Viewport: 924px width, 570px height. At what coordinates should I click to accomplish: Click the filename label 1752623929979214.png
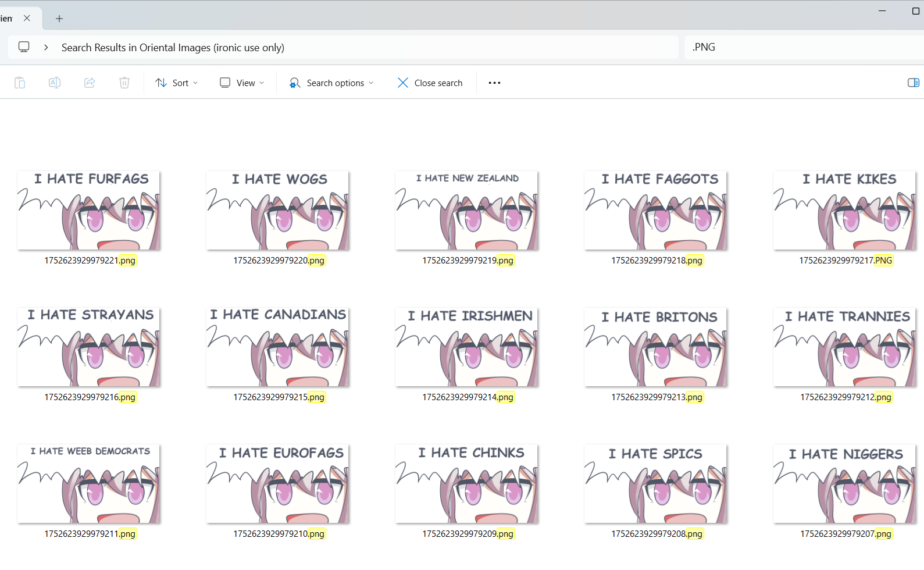point(468,397)
